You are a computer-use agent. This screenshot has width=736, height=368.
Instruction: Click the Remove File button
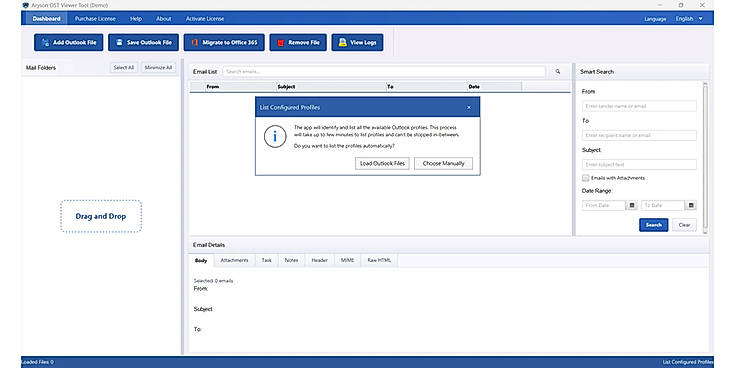coord(298,42)
